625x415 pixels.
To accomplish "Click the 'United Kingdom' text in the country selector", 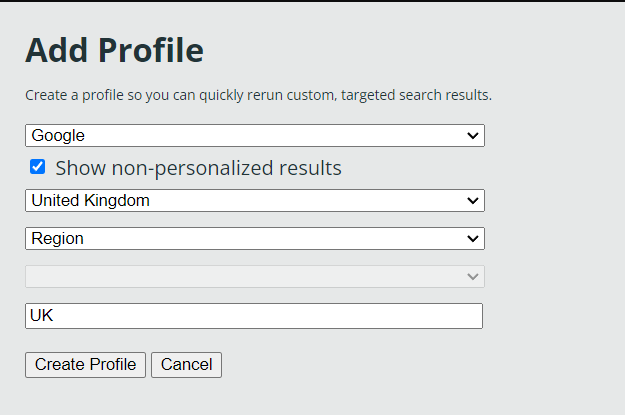I will (90, 201).
